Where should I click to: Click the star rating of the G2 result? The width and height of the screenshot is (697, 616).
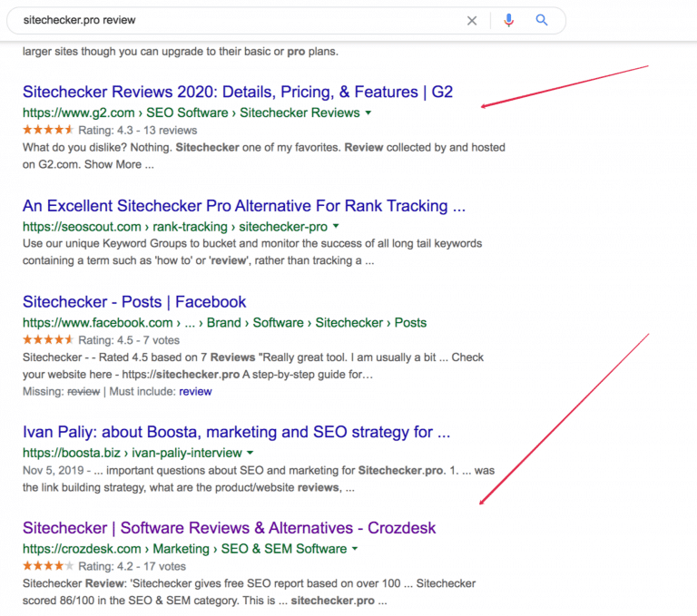point(47,130)
